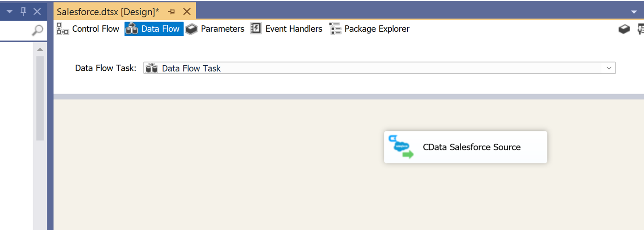Click the Event Handlers icon
The height and width of the screenshot is (230, 644).
coord(256,29)
